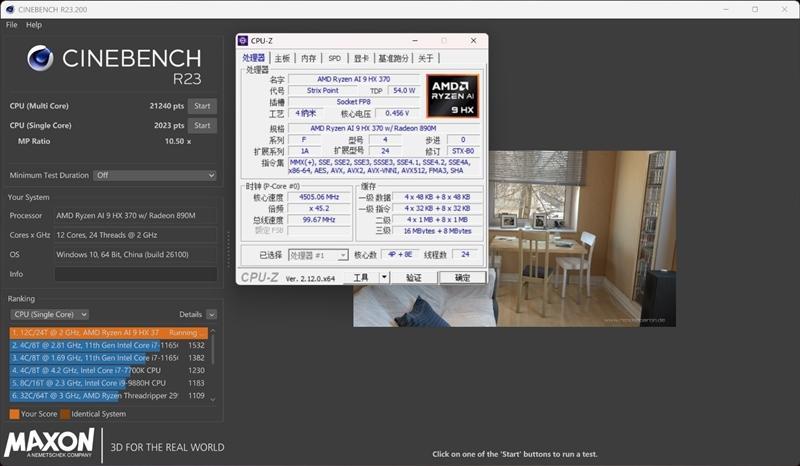This screenshot has height=466, width=800.
Task: Click the AMD Ryzen AI 9 HX badge
Action: [452, 96]
